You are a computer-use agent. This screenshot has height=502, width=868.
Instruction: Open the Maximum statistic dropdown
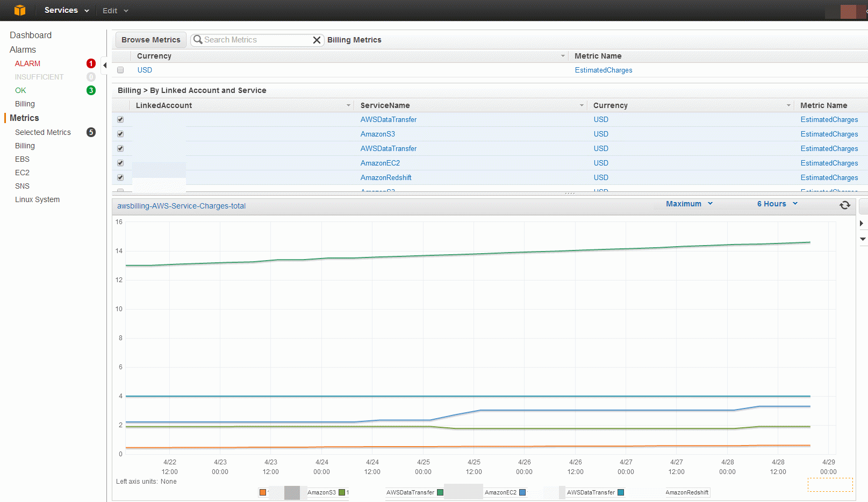[x=689, y=204]
